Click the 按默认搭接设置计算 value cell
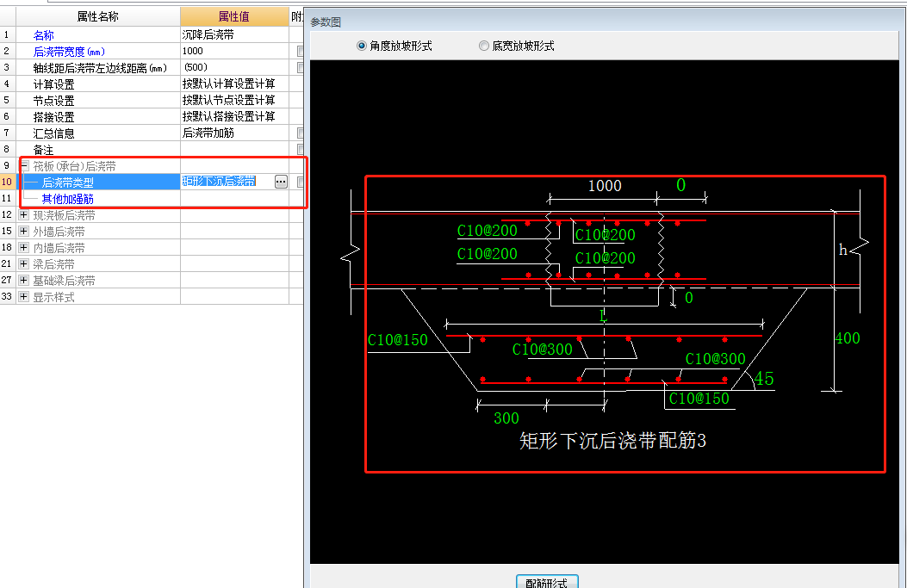The image size is (907, 588). pos(235,116)
